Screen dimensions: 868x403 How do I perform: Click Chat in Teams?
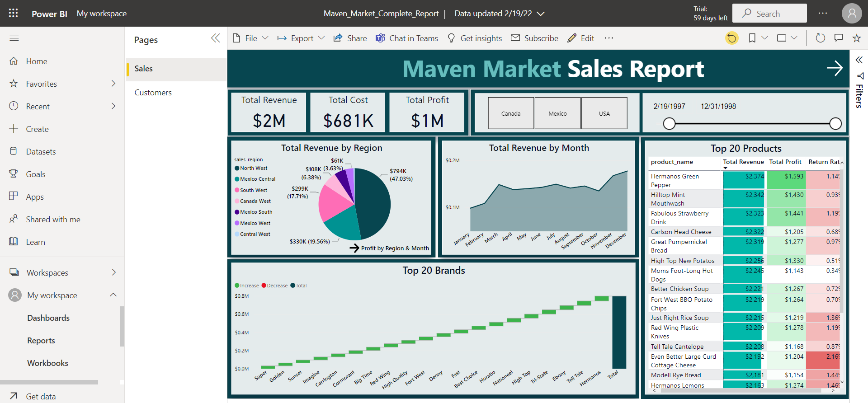pos(406,38)
